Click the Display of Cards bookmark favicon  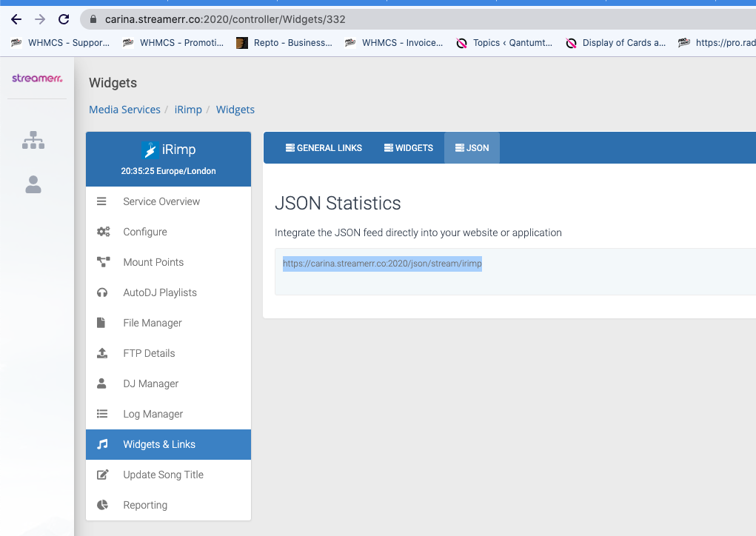(x=572, y=43)
